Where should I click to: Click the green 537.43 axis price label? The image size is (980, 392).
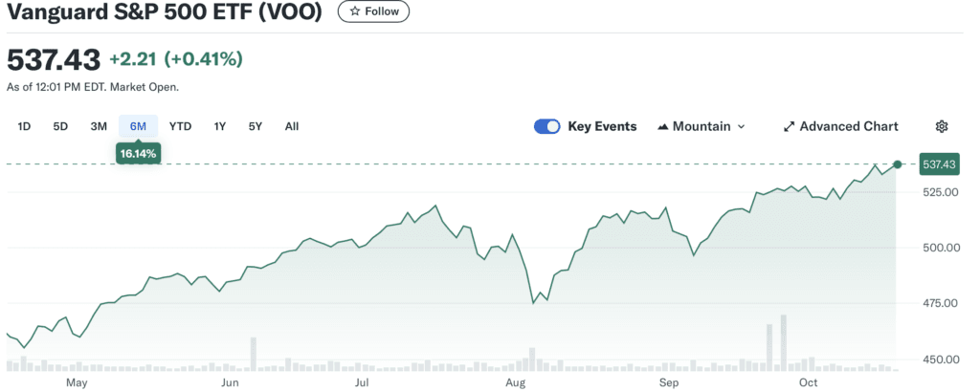click(x=939, y=164)
